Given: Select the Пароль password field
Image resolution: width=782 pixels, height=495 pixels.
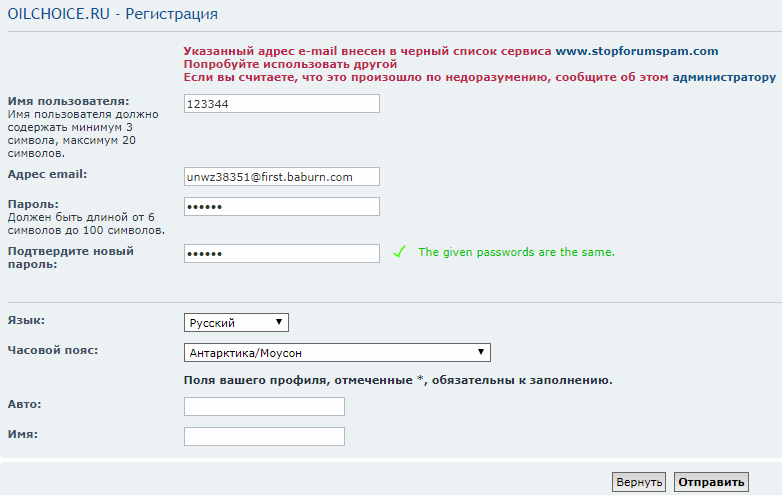Looking at the screenshot, I should pyautogui.click(x=282, y=206).
